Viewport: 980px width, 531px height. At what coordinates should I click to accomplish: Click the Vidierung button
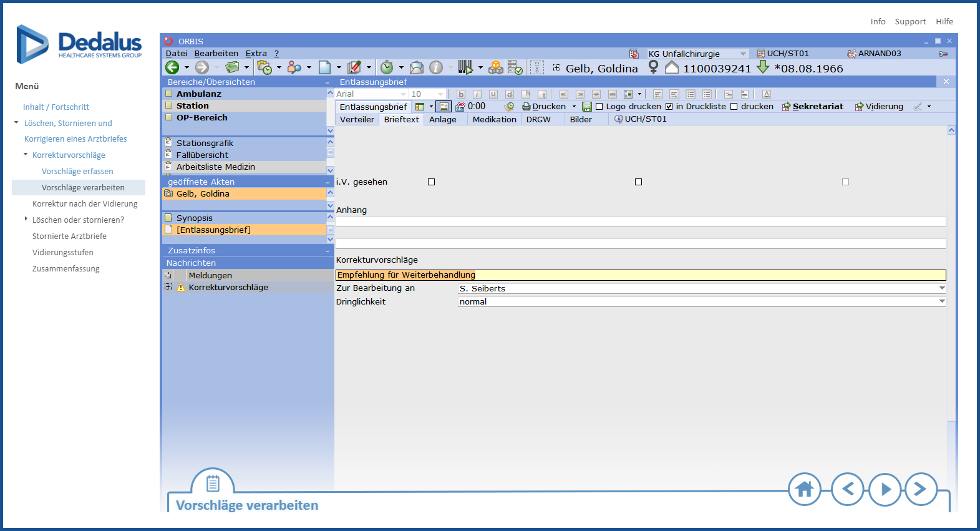click(879, 107)
